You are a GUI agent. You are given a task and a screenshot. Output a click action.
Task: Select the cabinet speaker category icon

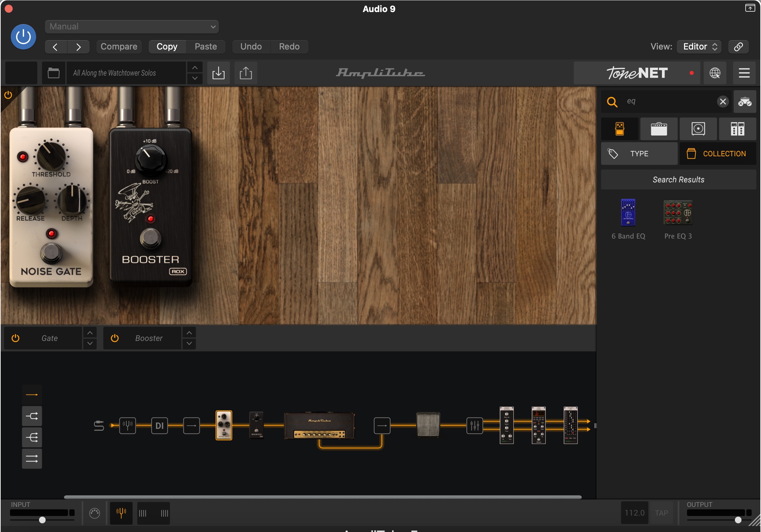698,129
